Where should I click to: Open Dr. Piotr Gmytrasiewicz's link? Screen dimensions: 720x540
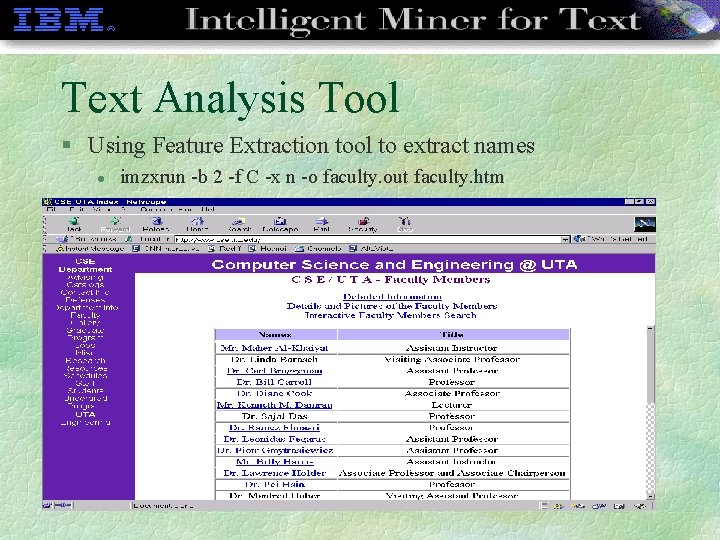tap(275, 450)
